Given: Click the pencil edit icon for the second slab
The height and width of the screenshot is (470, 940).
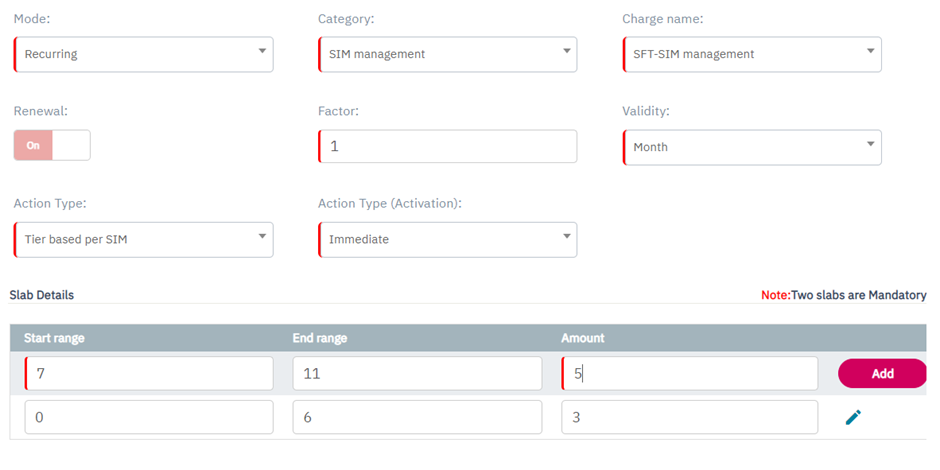Looking at the screenshot, I should [x=853, y=417].
